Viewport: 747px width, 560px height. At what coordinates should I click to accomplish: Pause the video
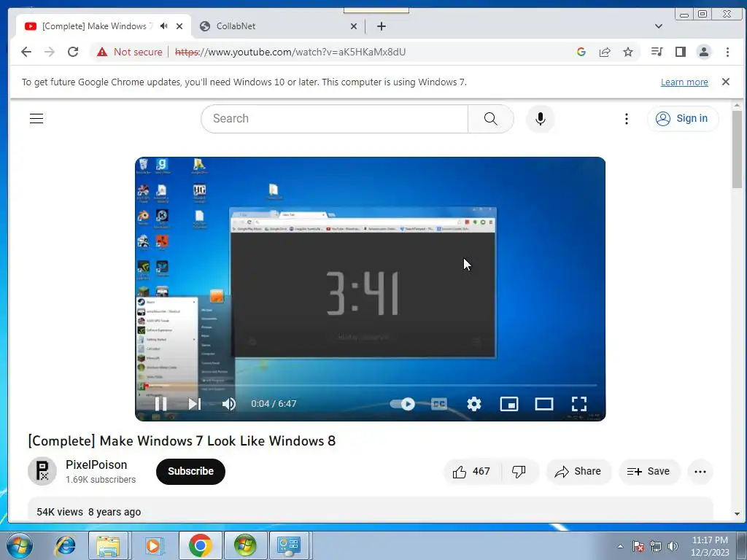click(x=160, y=404)
